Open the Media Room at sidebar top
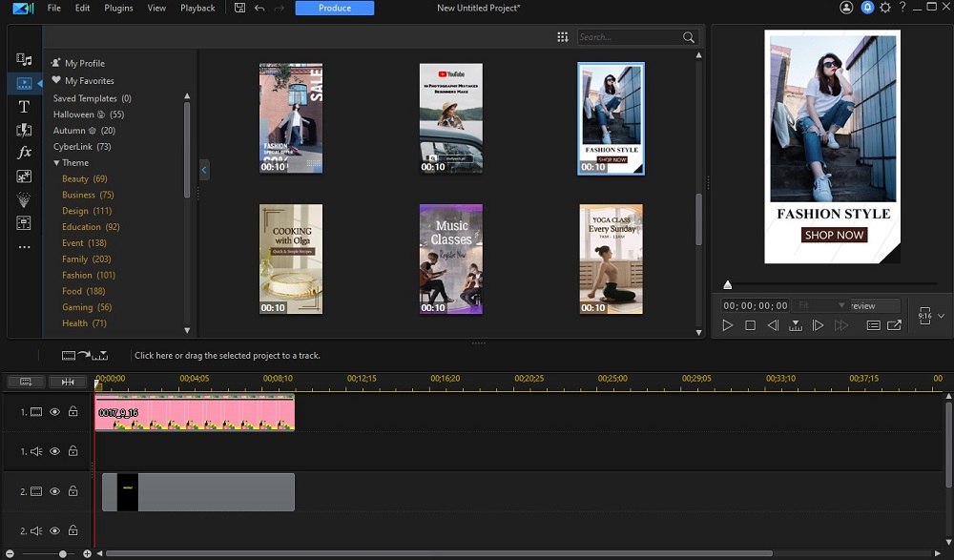The width and height of the screenshot is (954, 560). [23, 59]
